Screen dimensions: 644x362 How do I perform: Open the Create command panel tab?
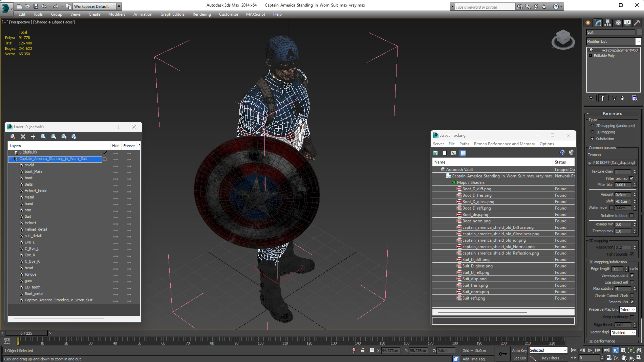(588, 23)
